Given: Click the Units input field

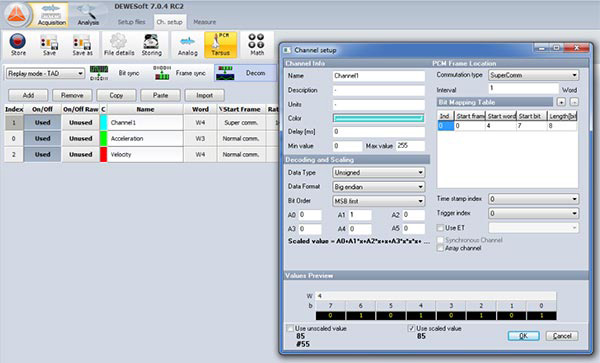Looking at the screenshot, I should tap(378, 104).
